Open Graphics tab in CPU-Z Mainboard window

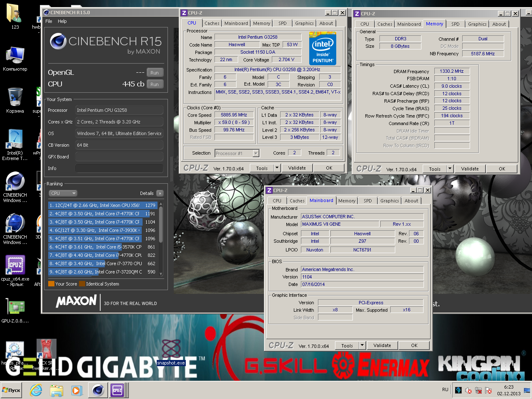click(389, 201)
